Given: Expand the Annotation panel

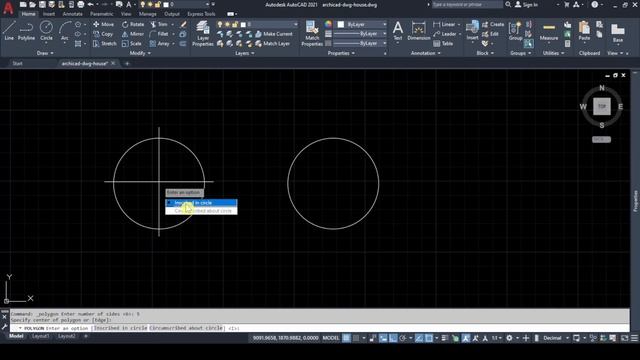Looking at the screenshot, I should coord(426,53).
